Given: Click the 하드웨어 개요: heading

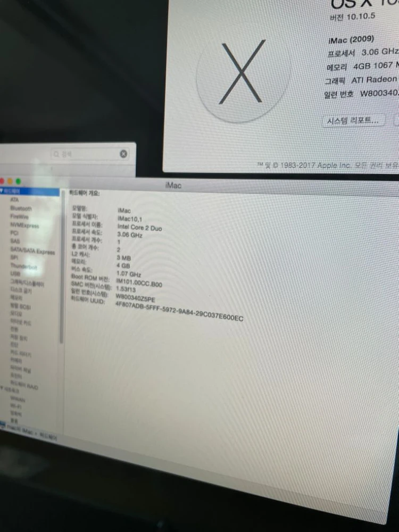Looking at the screenshot, I should point(85,193).
